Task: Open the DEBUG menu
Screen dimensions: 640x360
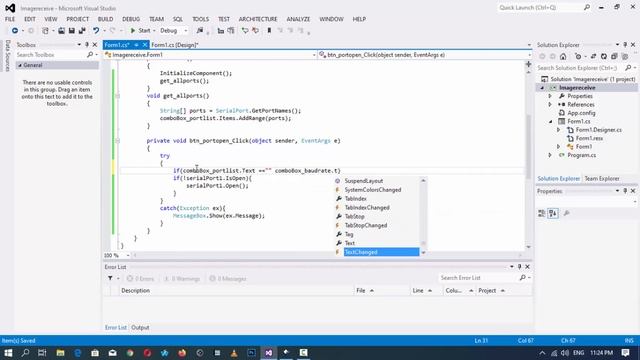Action: [131, 19]
